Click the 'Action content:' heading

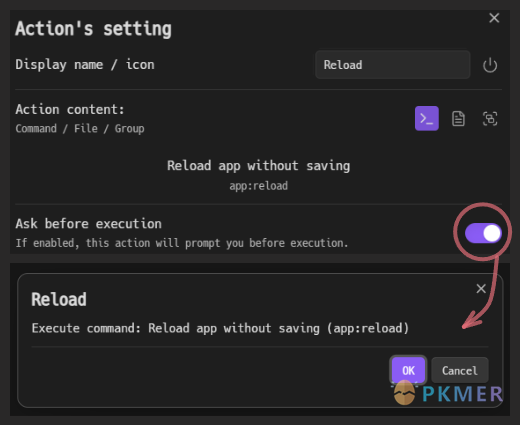tap(70, 109)
